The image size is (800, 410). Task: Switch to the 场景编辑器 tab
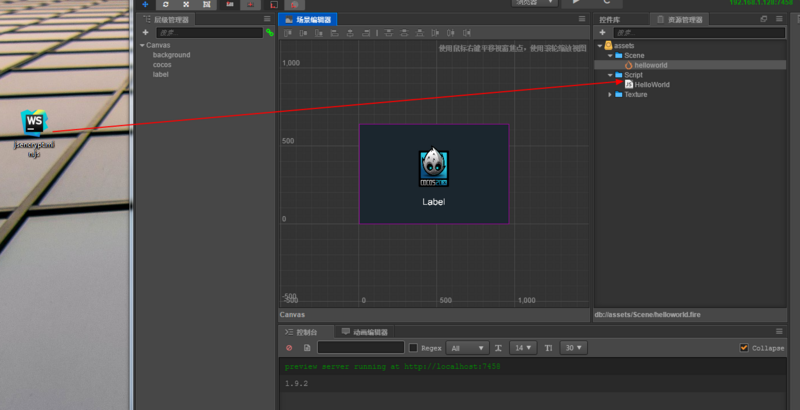[308, 19]
